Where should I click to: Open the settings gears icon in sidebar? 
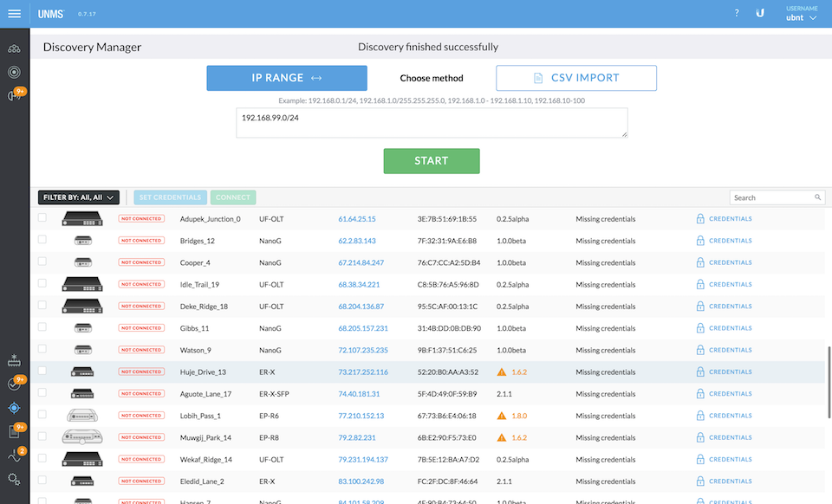coord(15,480)
